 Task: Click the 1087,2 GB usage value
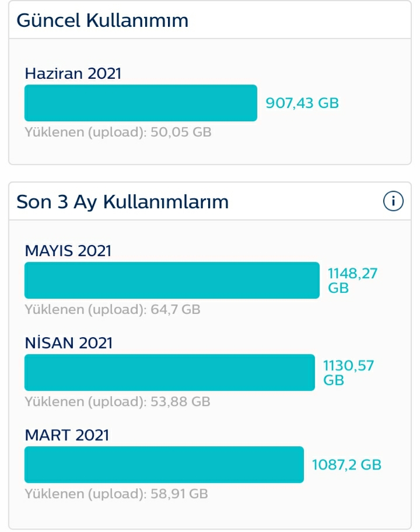(x=346, y=465)
